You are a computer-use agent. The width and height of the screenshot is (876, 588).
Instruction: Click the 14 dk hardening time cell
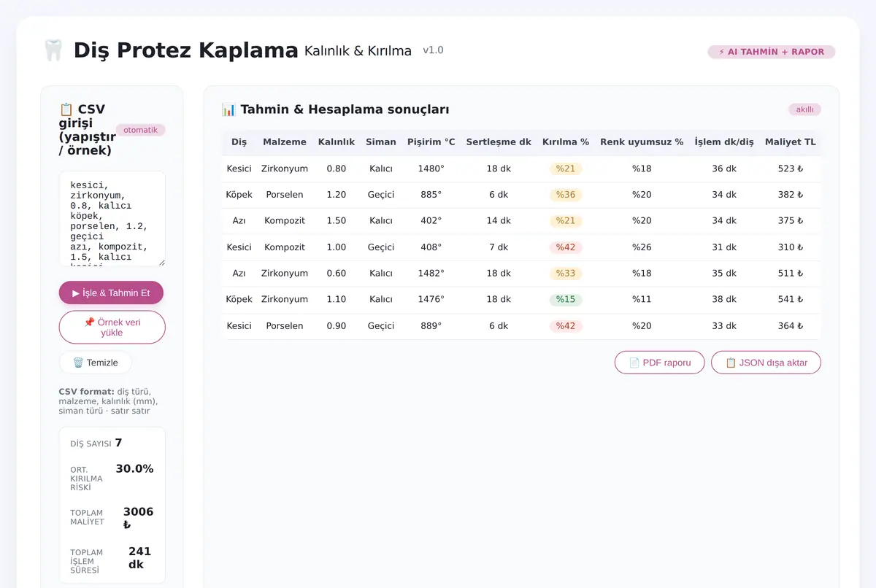tap(499, 221)
